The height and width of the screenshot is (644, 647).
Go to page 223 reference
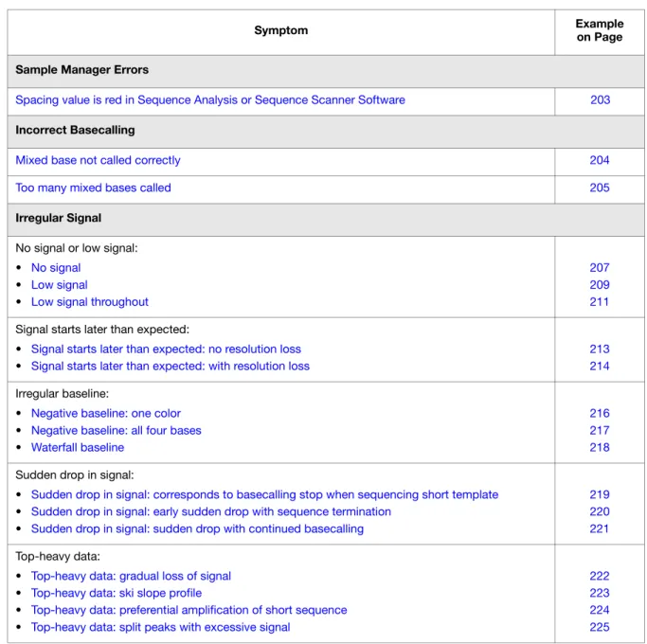point(600,593)
